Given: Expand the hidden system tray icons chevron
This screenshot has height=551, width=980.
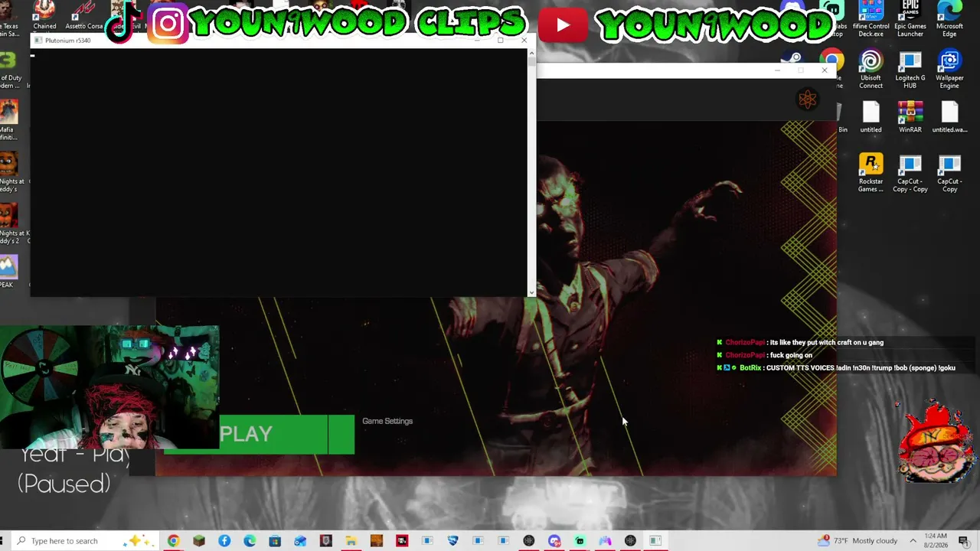Looking at the screenshot, I should click(913, 541).
